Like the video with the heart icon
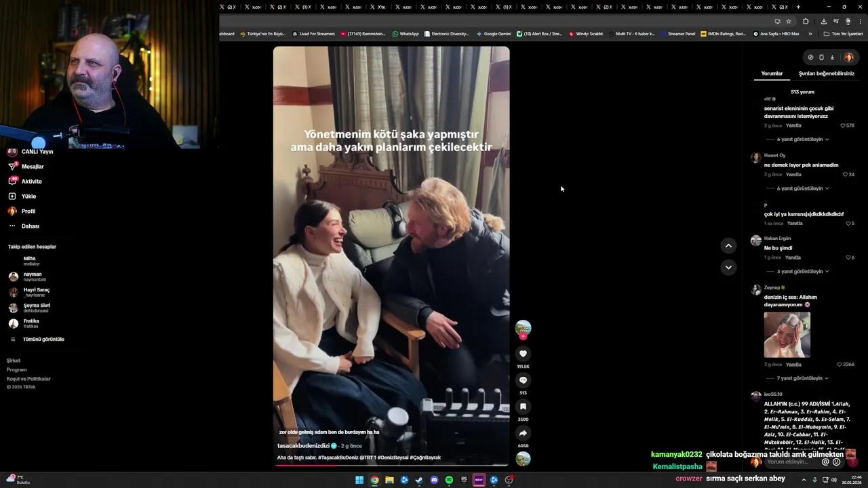 [x=523, y=354]
